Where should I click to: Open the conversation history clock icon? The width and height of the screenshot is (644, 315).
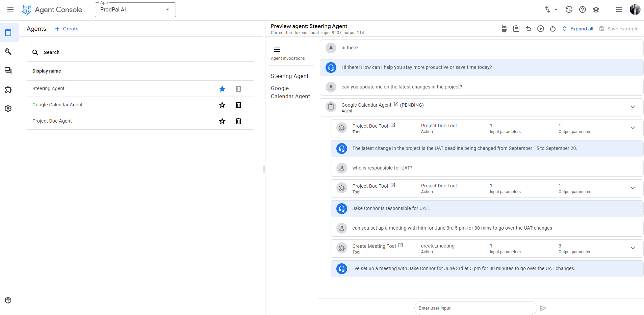[569, 9]
